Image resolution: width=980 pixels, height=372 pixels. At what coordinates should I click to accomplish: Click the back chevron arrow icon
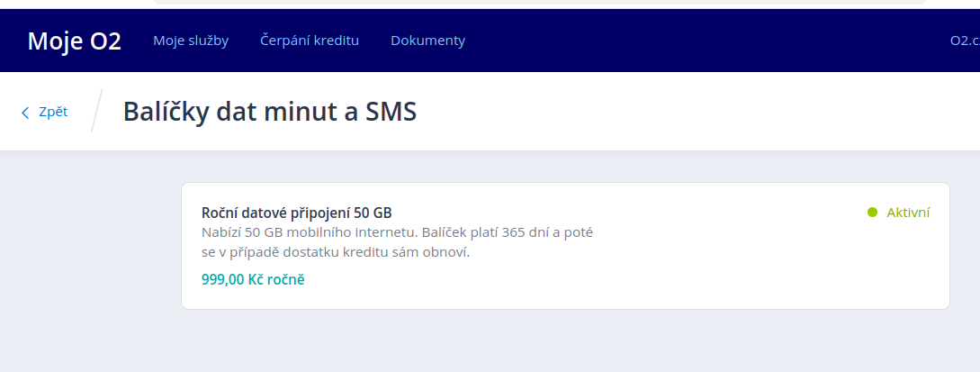tap(25, 113)
